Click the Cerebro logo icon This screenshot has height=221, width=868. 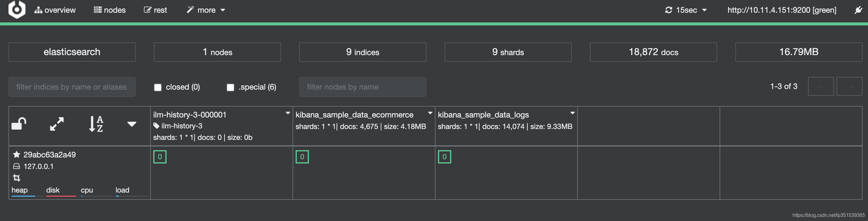[x=17, y=9]
